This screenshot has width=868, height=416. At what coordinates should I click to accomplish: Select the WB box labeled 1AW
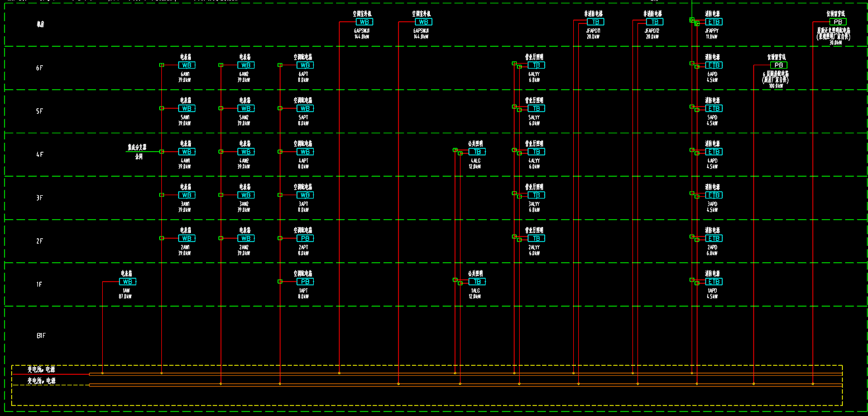pos(128,282)
